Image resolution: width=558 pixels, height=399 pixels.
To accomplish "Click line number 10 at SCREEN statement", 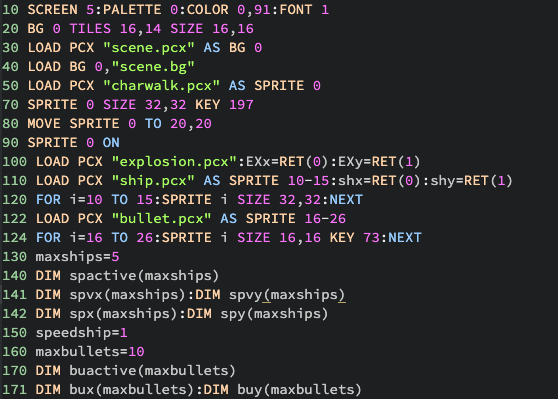I will tap(10, 10).
